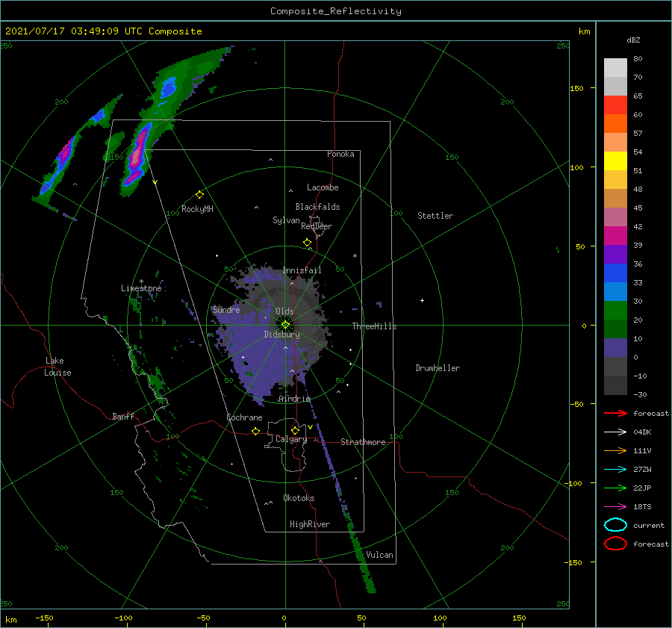Click the RedDeer city label
Screen dimensions: 672x628
[317, 226]
